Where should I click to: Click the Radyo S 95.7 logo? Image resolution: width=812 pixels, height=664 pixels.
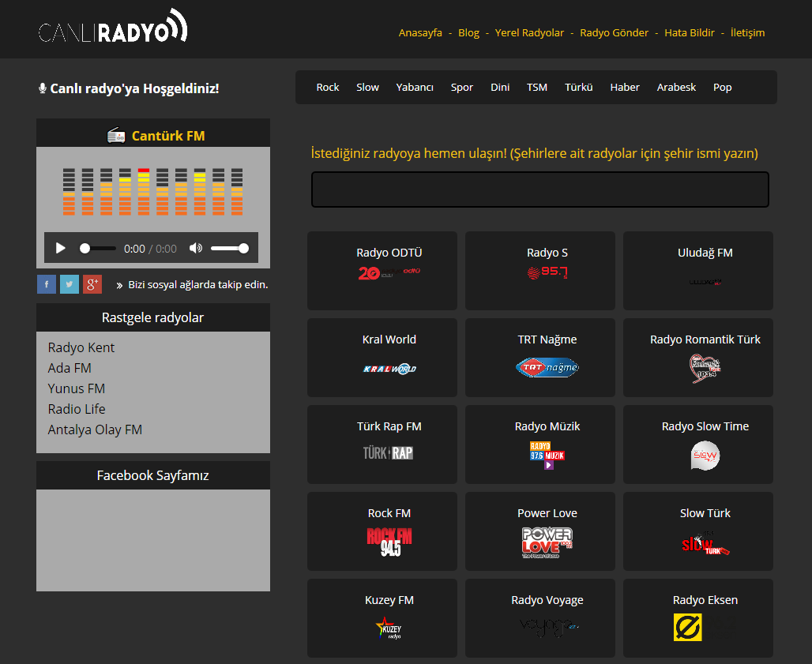coord(547,272)
